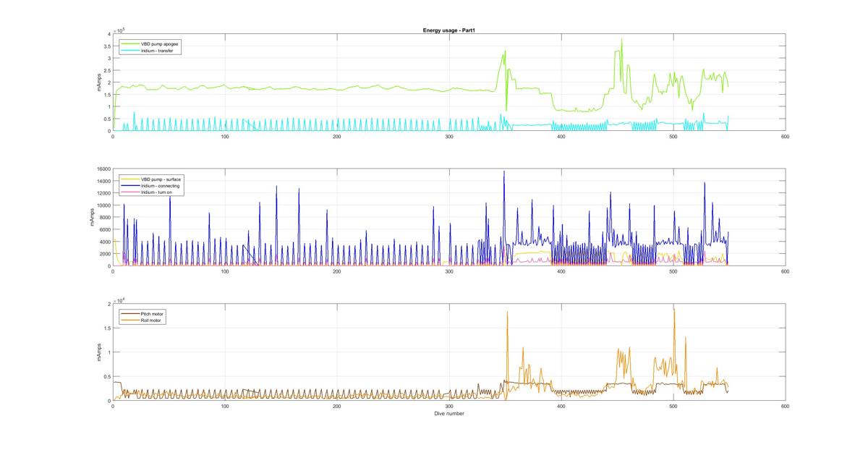Click the '14000' y-axis tick label
This screenshot has height=450, width=868.
coord(103,182)
